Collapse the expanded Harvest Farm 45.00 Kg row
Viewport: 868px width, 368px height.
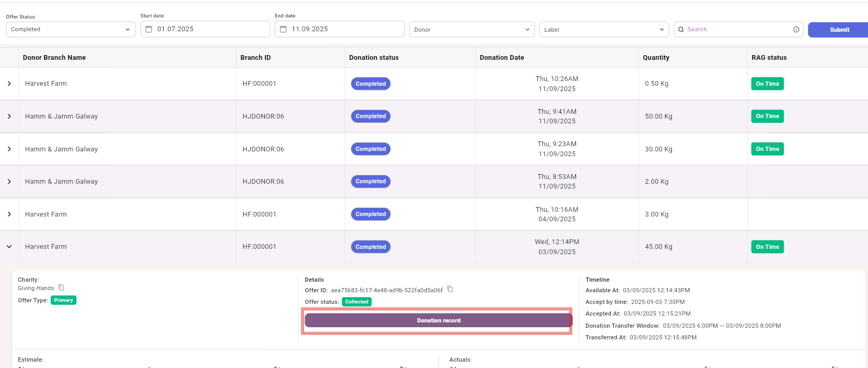[9, 247]
